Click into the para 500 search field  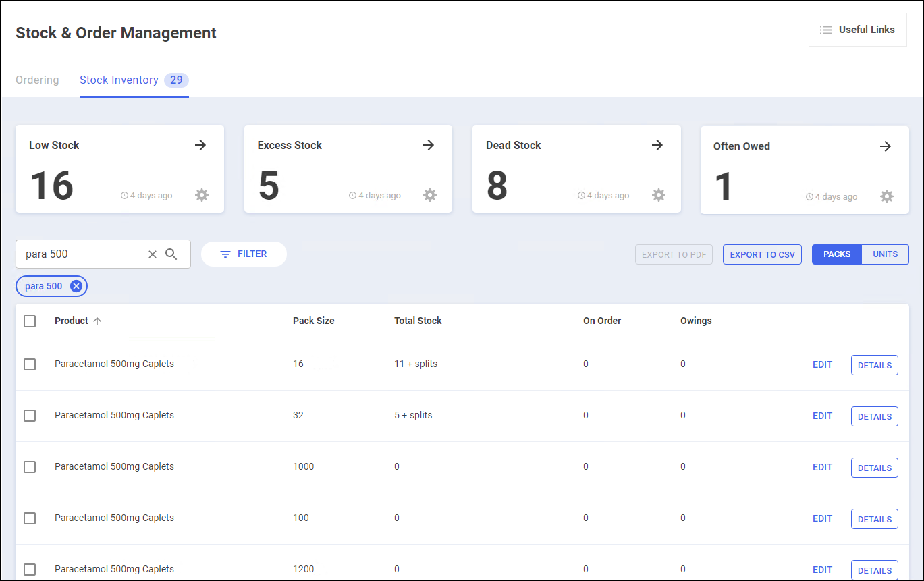pyautogui.click(x=81, y=254)
